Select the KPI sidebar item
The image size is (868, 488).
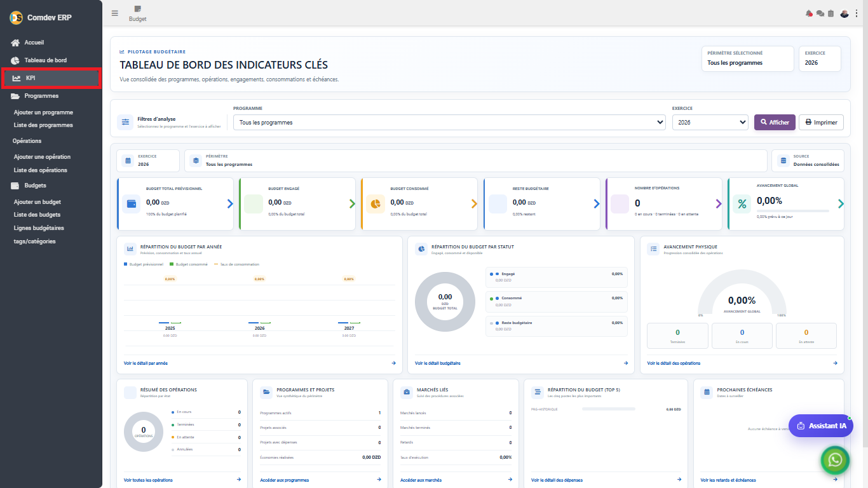51,78
